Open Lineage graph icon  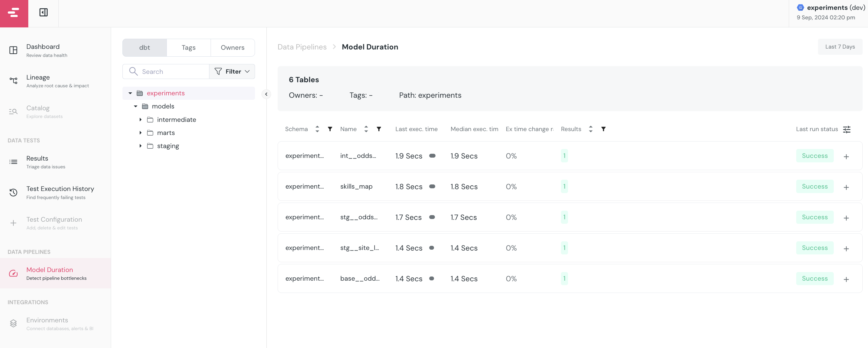coord(13,81)
